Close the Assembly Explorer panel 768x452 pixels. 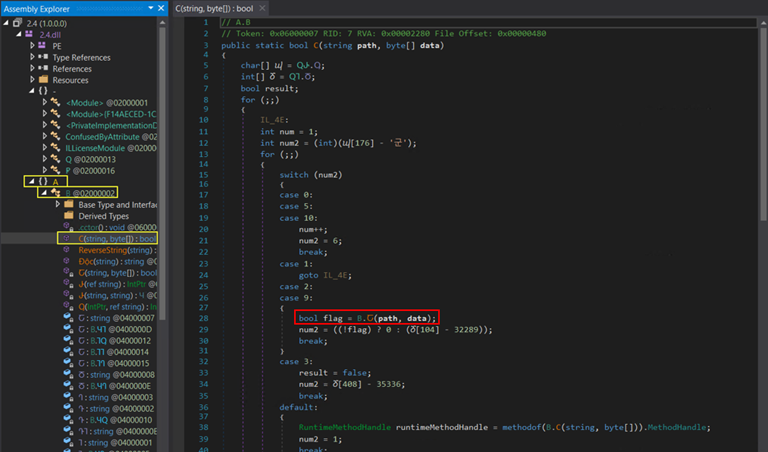[x=162, y=7]
